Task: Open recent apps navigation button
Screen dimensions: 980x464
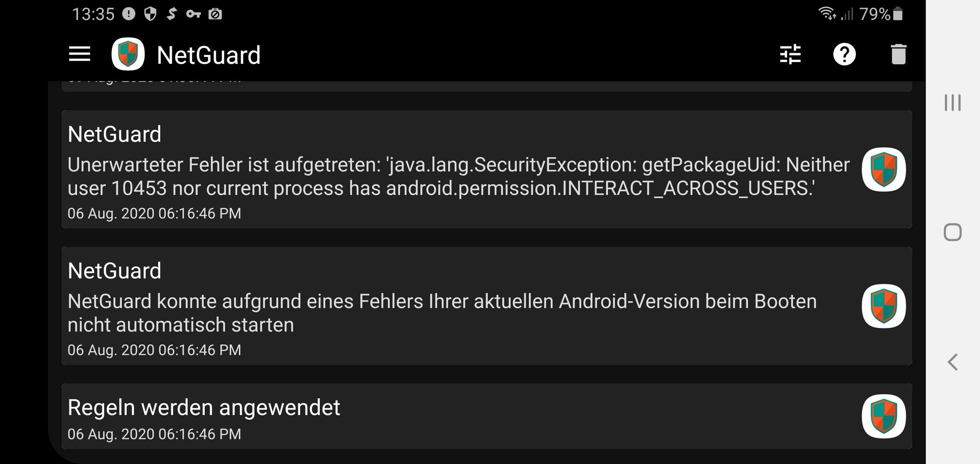Action: 952,102
